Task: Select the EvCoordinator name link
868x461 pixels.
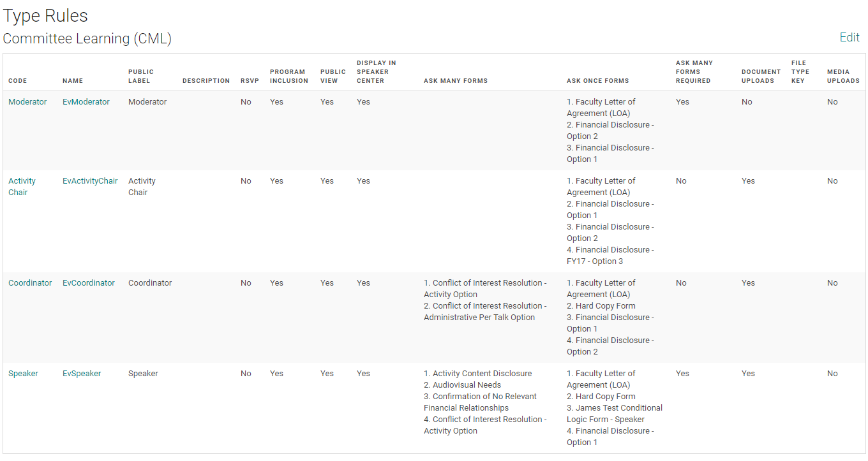Action: [89, 283]
